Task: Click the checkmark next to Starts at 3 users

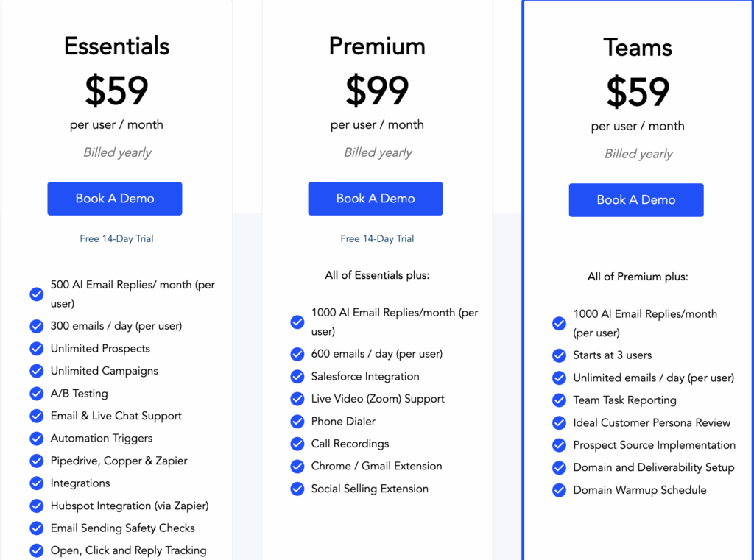Action: pyautogui.click(x=559, y=355)
